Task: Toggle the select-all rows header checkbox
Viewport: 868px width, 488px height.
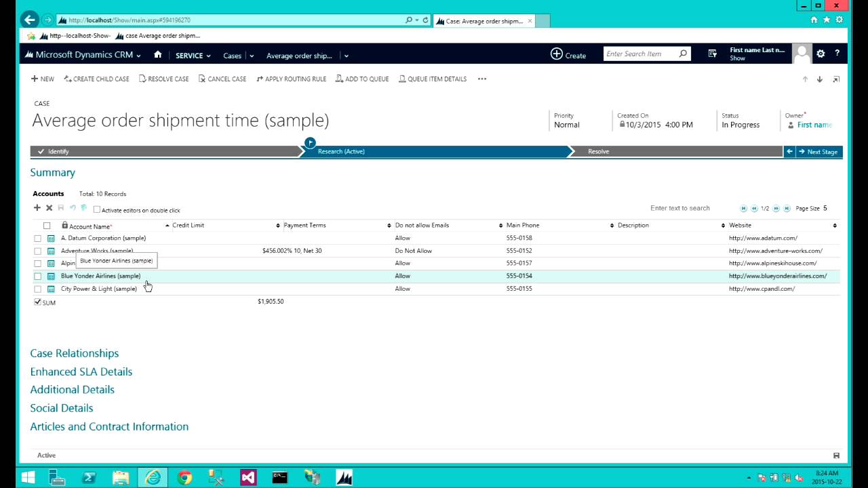Action: (x=47, y=226)
